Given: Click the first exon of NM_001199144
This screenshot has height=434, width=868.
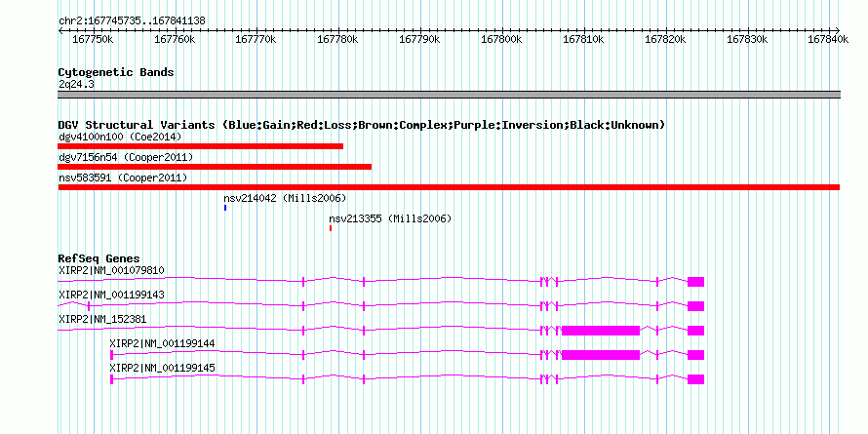Looking at the screenshot, I should 112,355.
